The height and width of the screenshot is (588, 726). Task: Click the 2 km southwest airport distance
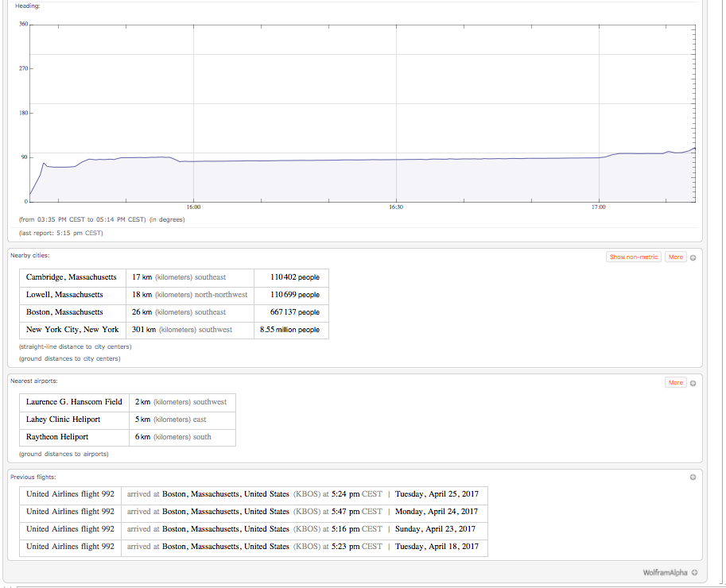[x=182, y=403]
